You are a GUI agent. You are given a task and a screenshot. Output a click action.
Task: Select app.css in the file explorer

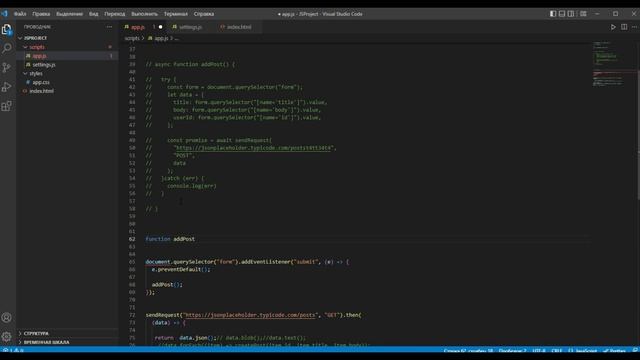click(x=67, y=82)
